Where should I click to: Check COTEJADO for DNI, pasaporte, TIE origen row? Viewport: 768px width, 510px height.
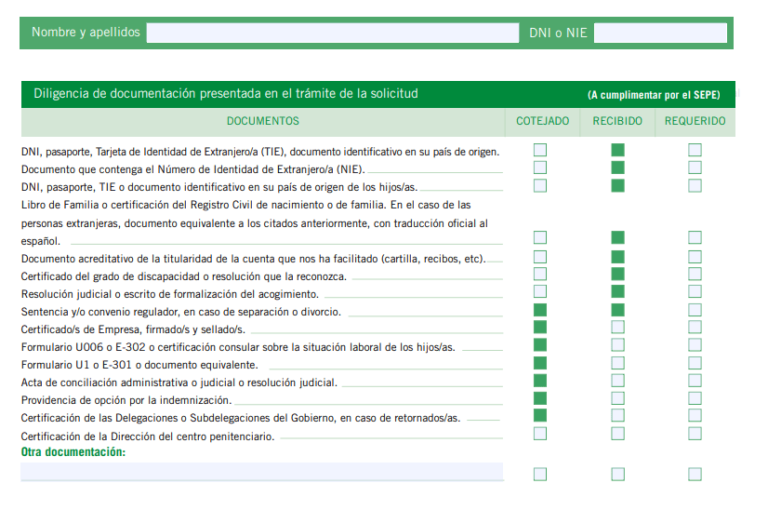pyautogui.click(x=540, y=150)
